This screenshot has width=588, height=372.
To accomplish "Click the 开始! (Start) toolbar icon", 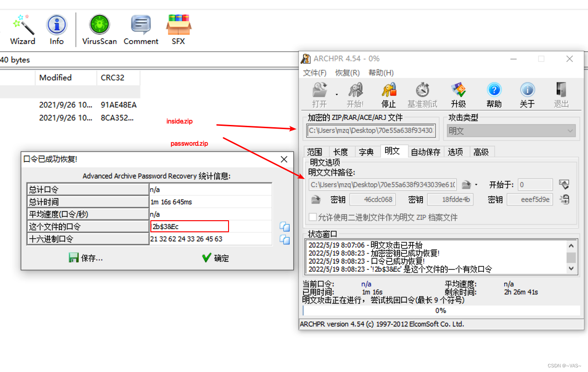I will pyautogui.click(x=355, y=95).
